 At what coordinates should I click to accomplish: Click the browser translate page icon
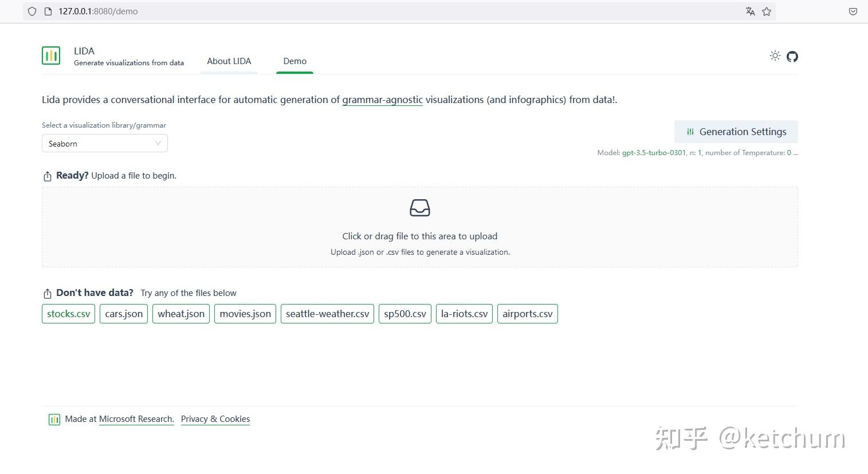[751, 11]
